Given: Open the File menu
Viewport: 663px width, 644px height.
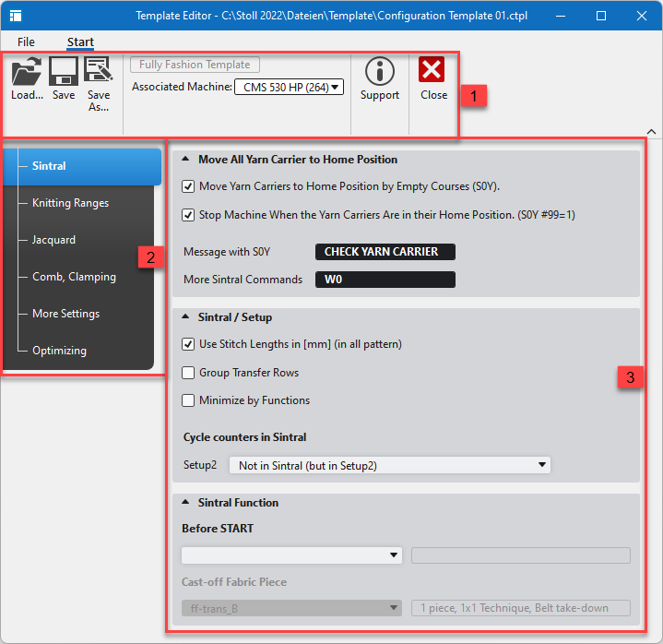Looking at the screenshot, I should coord(26,42).
